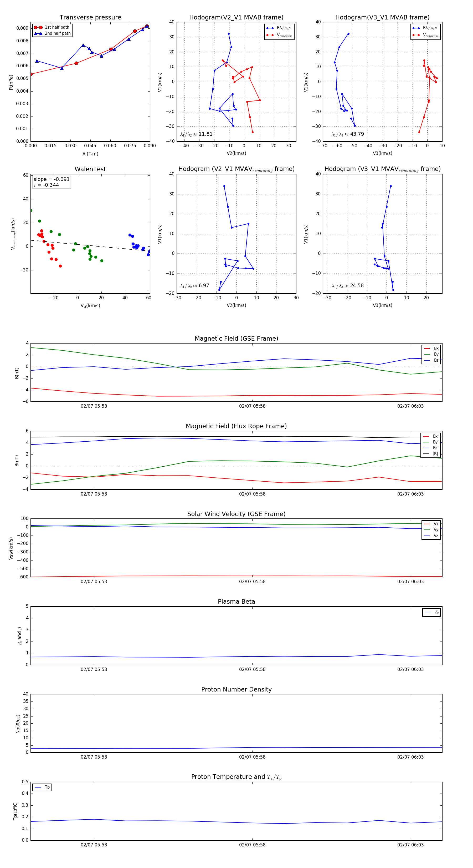The width and height of the screenshot is (473, 868).
Task: Click '02/07 05:58' tick under Proton Temperature plot
Action: pyautogui.click(x=252, y=845)
